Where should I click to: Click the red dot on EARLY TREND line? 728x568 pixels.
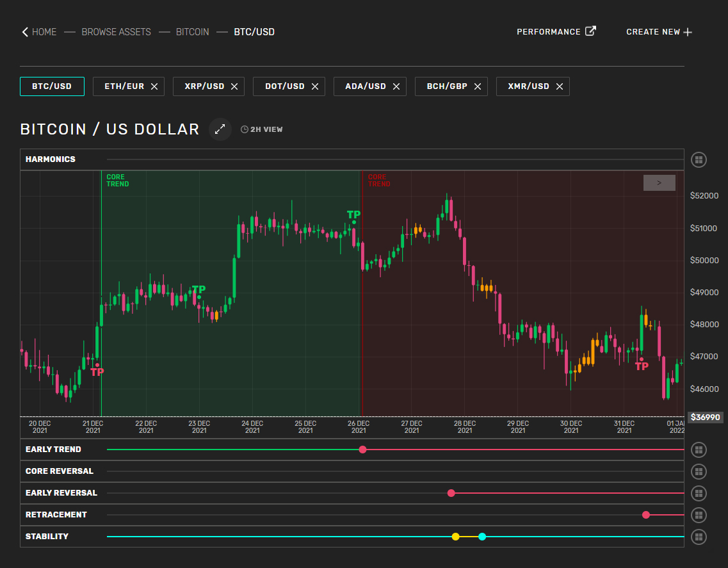coord(362,450)
